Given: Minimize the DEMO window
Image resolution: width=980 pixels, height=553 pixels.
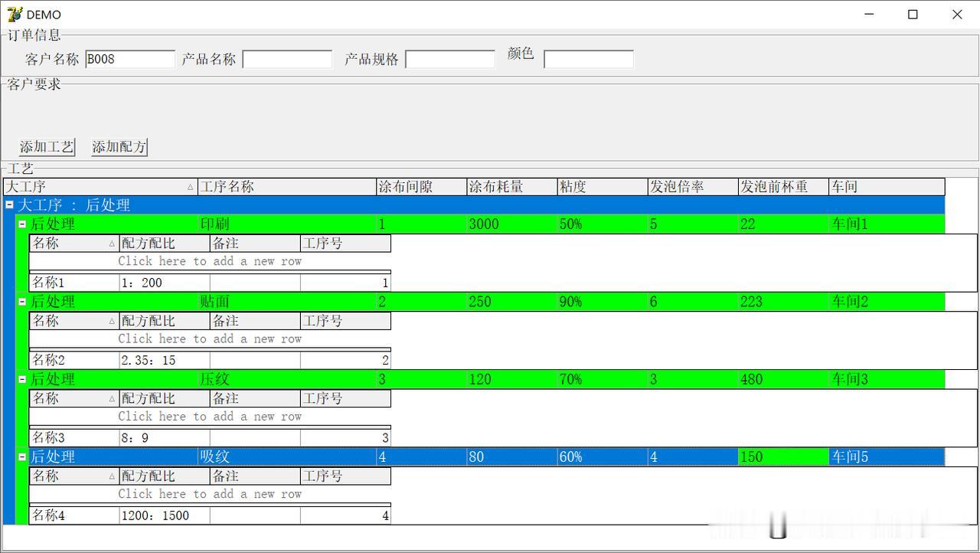Looking at the screenshot, I should [x=869, y=14].
